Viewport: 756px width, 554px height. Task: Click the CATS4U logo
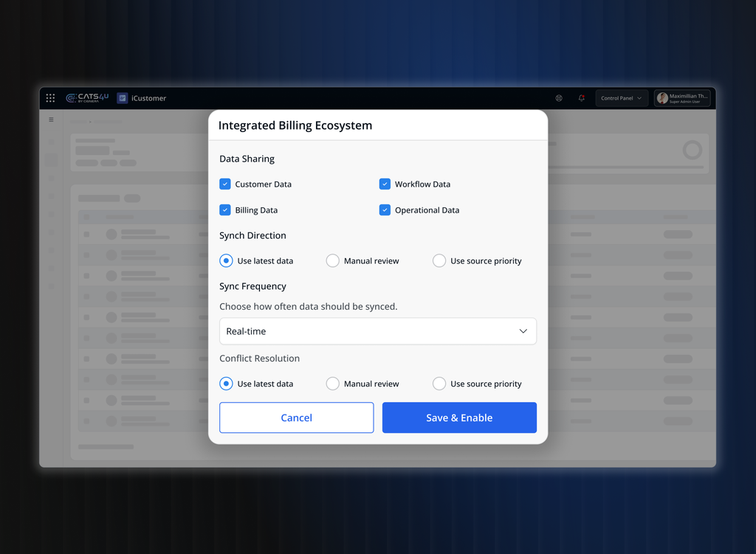(x=87, y=98)
